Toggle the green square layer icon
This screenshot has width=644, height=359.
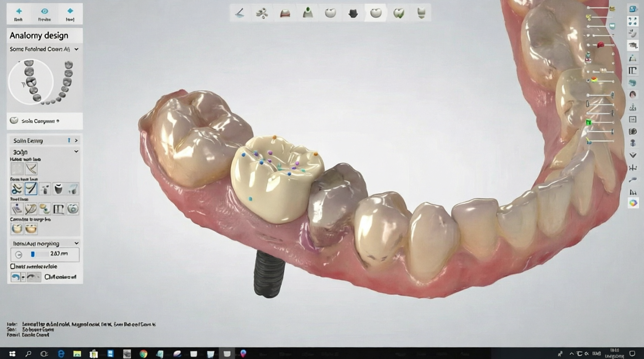pyautogui.click(x=589, y=122)
